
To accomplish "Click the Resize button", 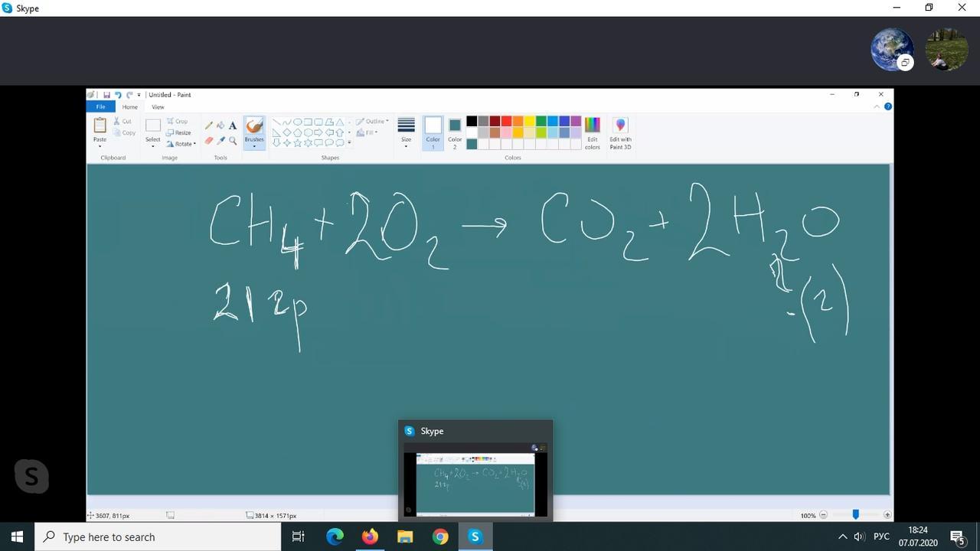I will pos(178,132).
